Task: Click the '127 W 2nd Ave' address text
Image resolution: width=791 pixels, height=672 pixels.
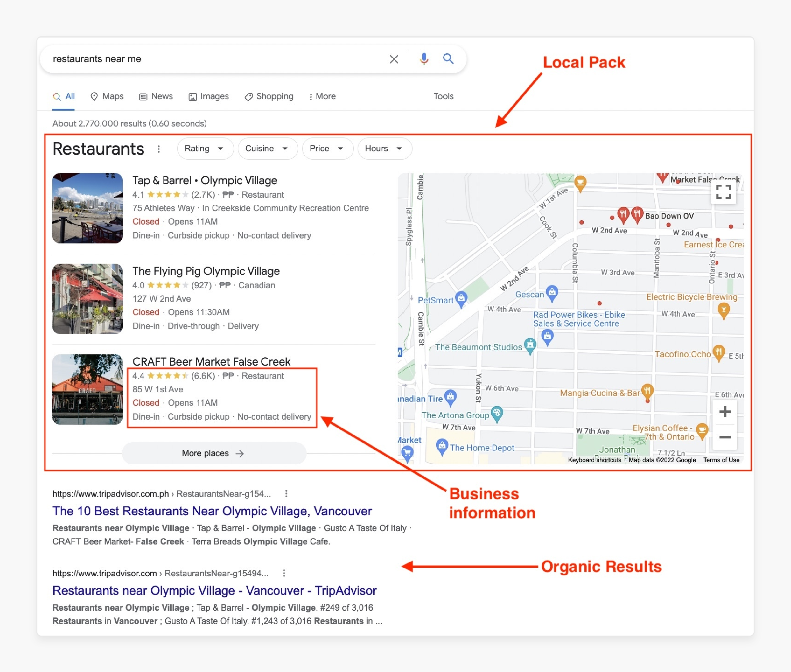Action: (162, 299)
